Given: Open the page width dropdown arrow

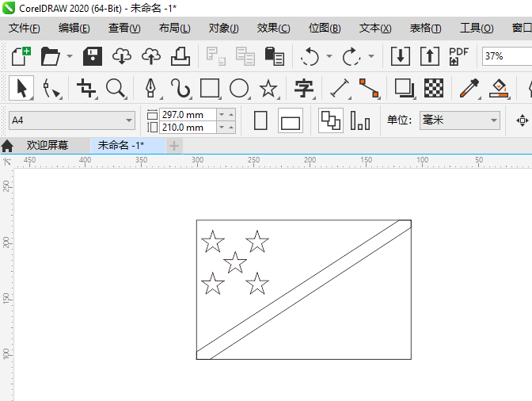Looking at the screenshot, I should (222, 115).
